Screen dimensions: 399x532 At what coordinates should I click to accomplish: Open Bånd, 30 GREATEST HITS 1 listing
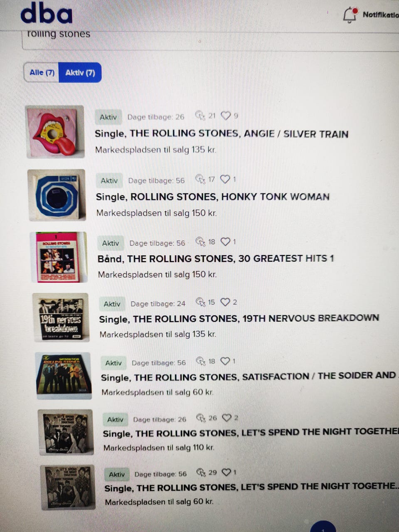pyautogui.click(x=216, y=259)
